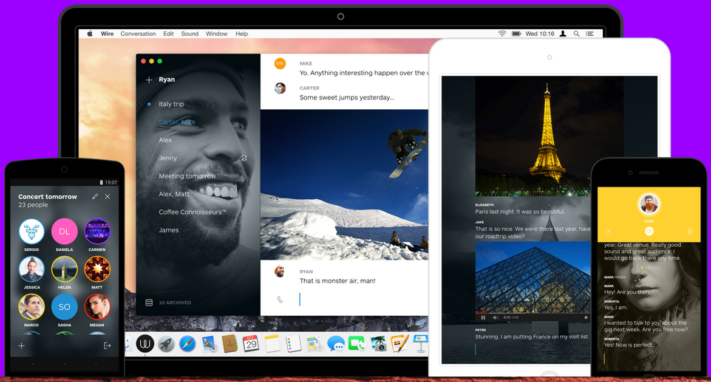Start a call with the phone icon
The image size is (711, 382).
click(x=280, y=299)
